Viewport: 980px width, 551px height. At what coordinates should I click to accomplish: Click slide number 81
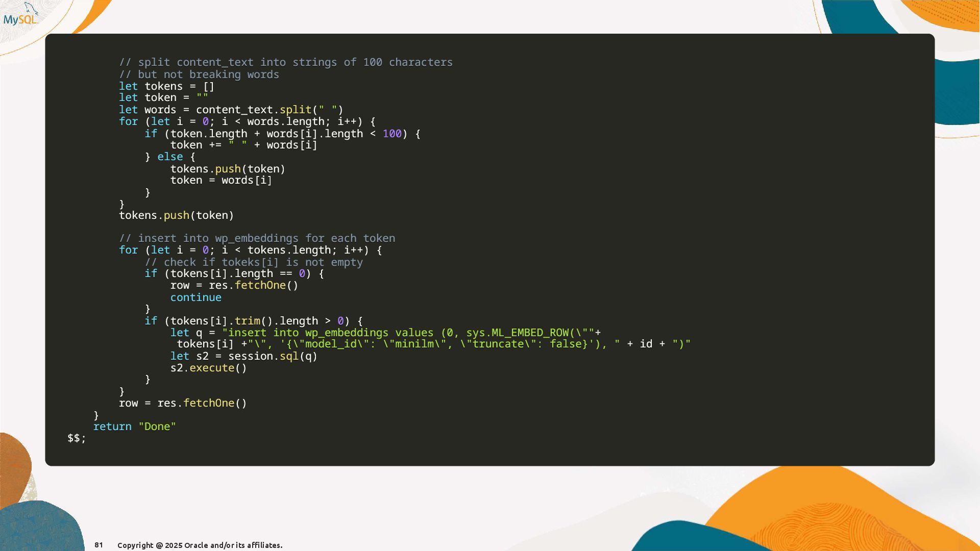pos(99,545)
